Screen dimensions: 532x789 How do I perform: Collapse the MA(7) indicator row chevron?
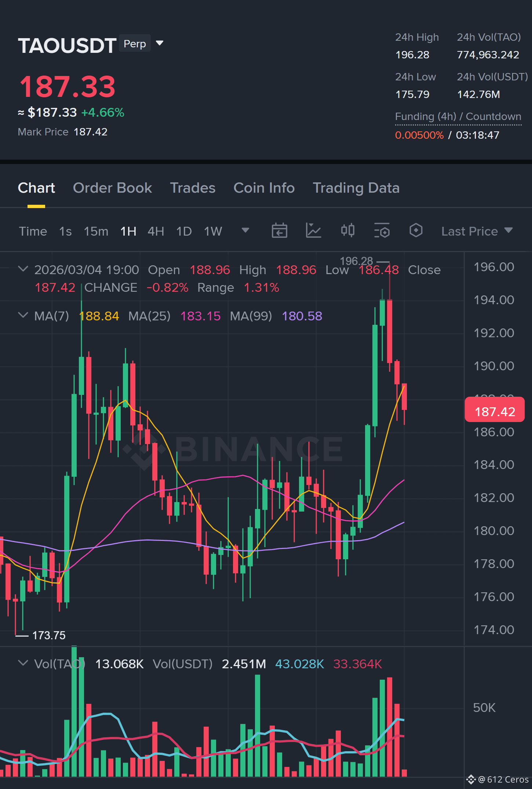coord(23,315)
